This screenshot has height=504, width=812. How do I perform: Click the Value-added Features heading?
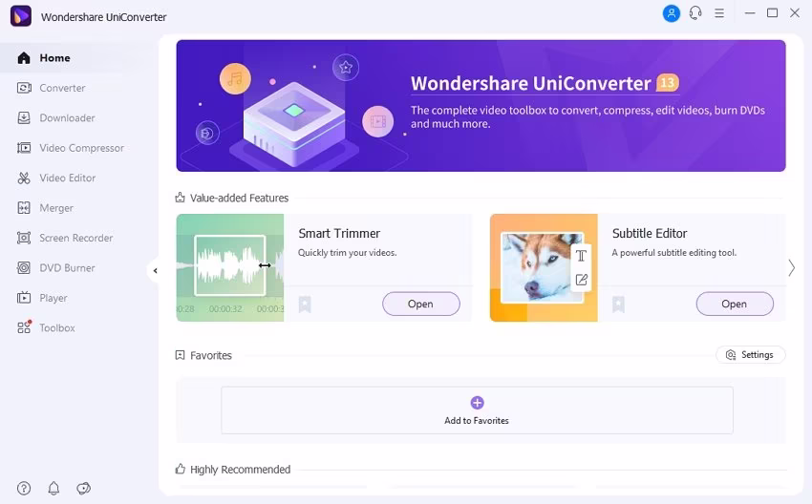coord(239,198)
